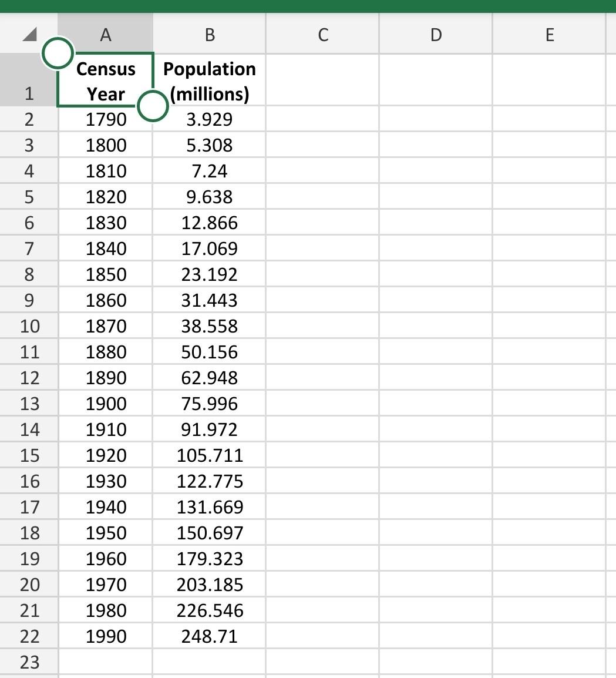Image resolution: width=616 pixels, height=678 pixels.
Task: Click cell containing 1850
Action: (x=106, y=274)
